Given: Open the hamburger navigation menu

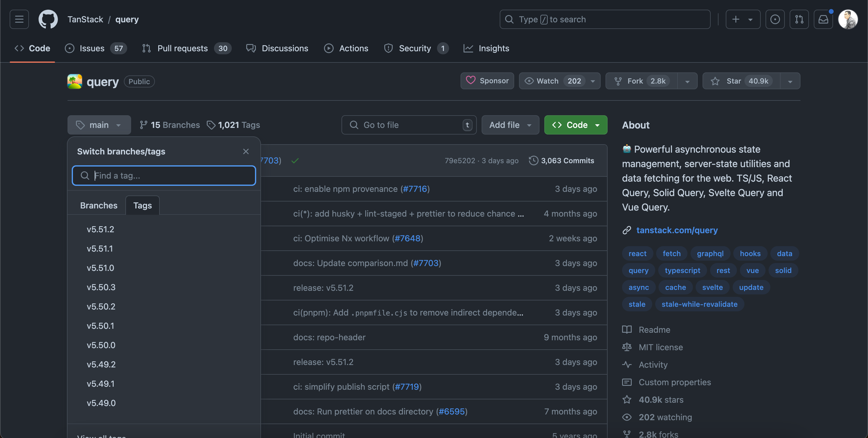Looking at the screenshot, I should click(19, 19).
